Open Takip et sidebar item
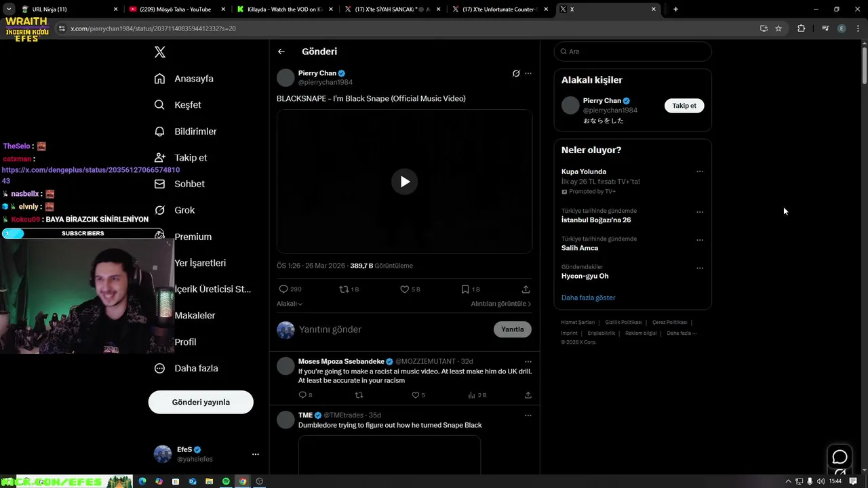Image resolution: width=868 pixels, height=488 pixels. [x=180, y=157]
